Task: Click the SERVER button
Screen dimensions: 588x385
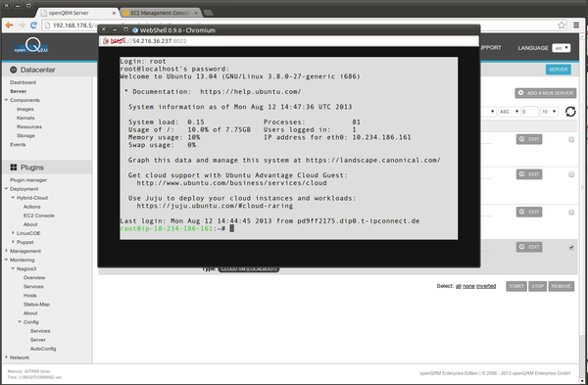Action: (558, 70)
